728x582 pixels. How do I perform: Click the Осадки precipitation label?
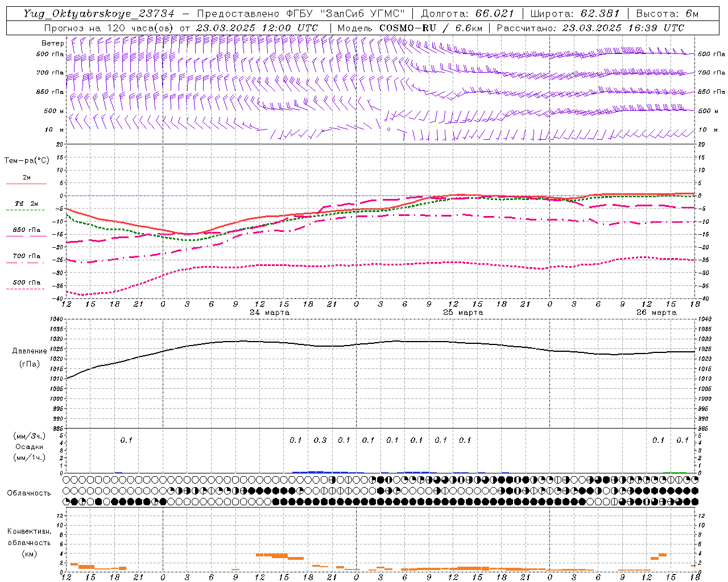tap(30, 447)
